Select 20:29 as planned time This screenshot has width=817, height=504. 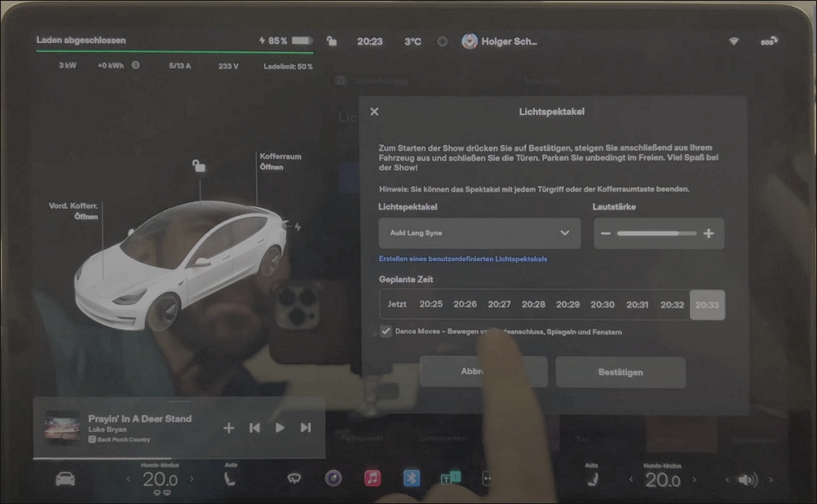point(568,304)
